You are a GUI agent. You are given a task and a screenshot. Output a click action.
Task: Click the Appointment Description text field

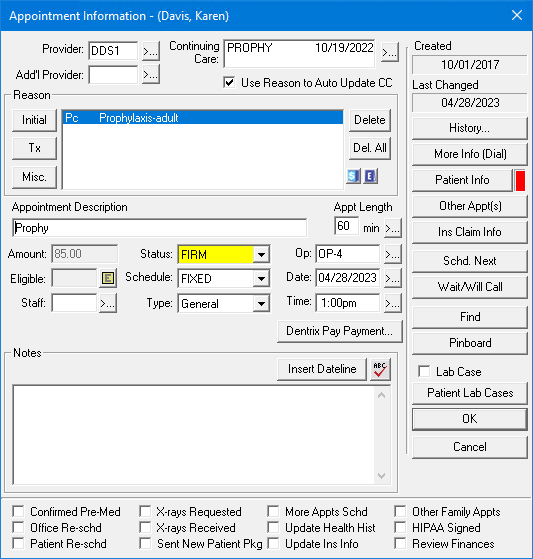coord(159,228)
